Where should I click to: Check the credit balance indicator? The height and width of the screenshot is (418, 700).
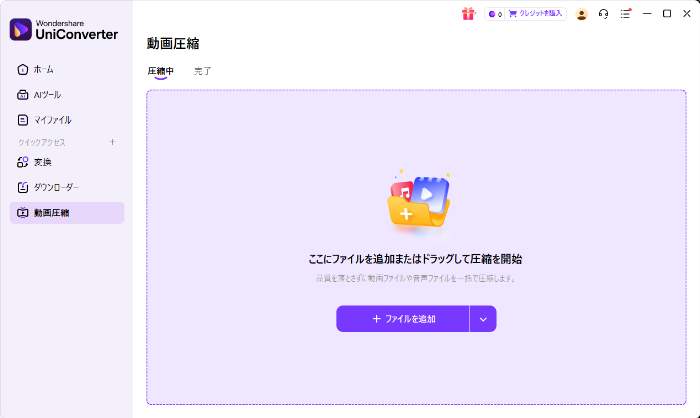click(x=495, y=14)
